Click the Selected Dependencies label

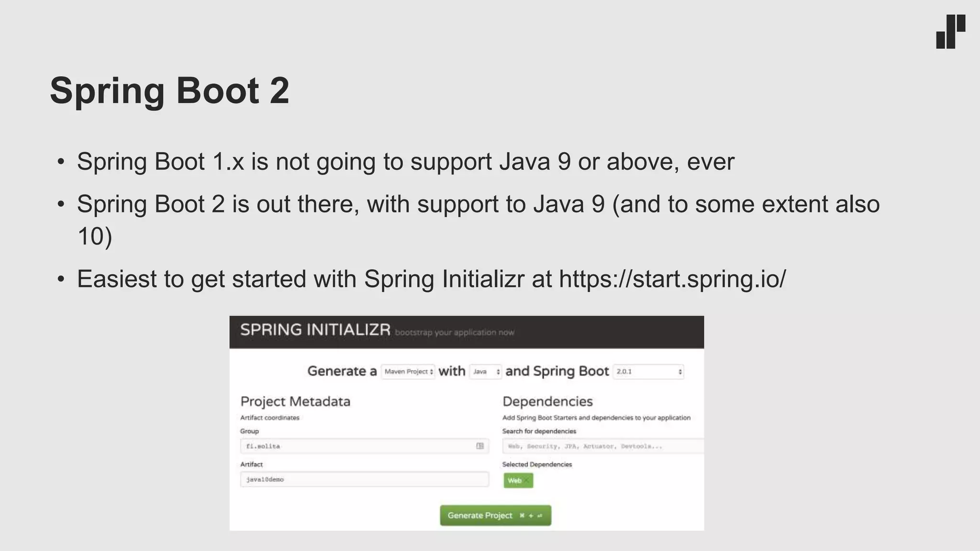537,464
